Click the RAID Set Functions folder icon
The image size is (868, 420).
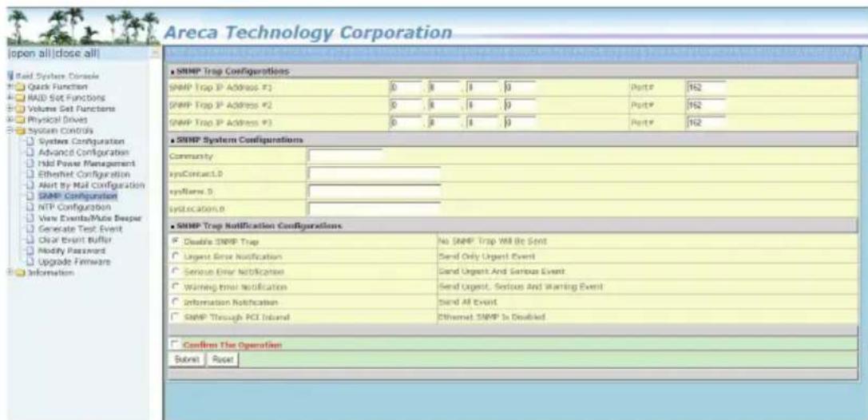(x=22, y=97)
